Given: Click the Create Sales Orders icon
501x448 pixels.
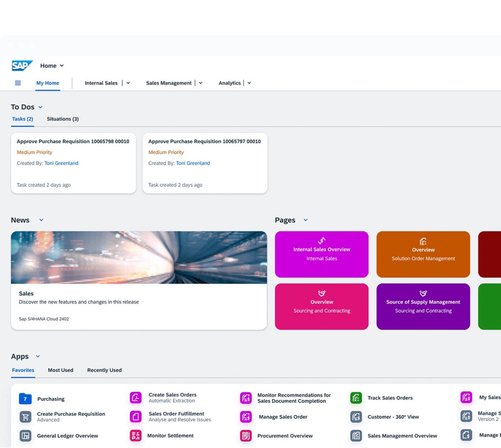Looking at the screenshot, I should (136, 397).
